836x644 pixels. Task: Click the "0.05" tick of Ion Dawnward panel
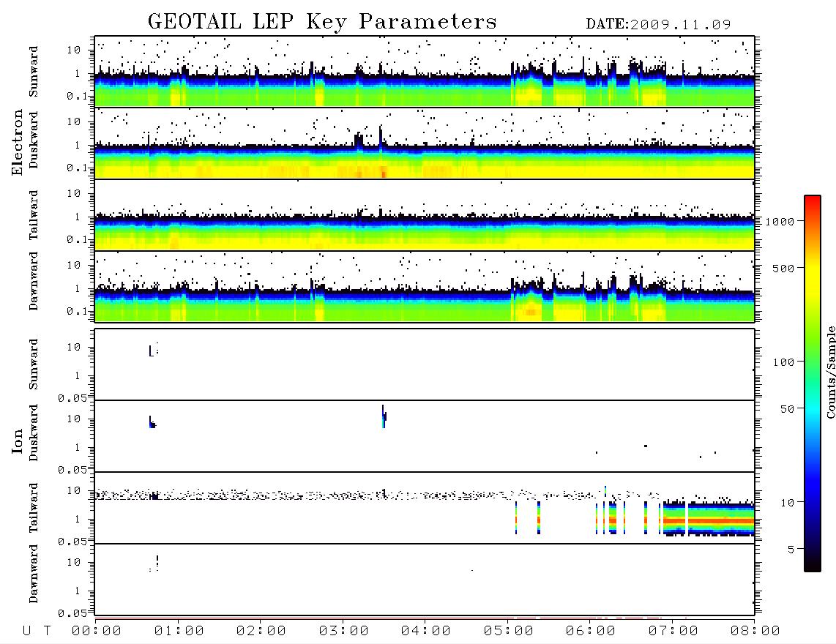click(72, 613)
